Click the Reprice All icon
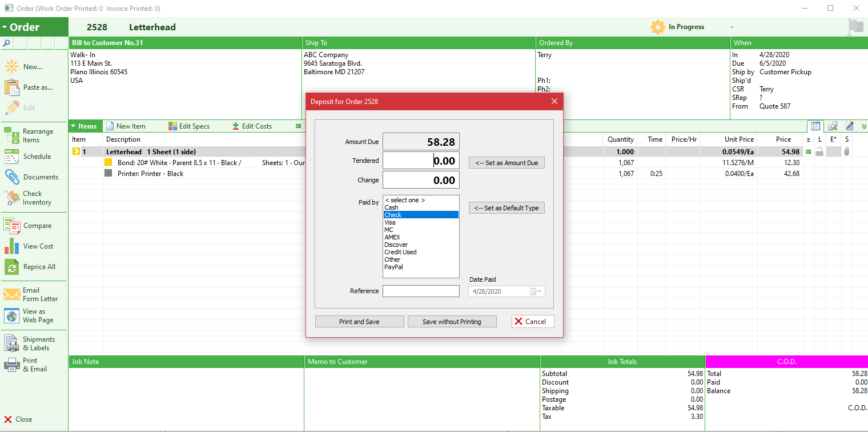 tap(11, 267)
